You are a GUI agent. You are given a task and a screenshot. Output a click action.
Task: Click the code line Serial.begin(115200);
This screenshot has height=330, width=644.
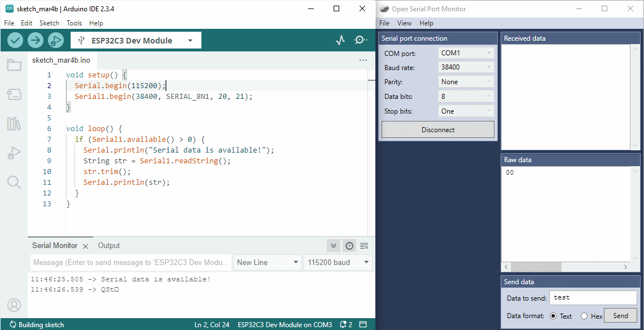(120, 86)
